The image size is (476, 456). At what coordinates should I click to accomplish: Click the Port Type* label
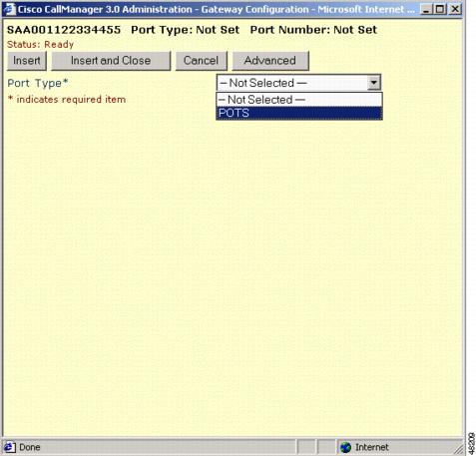[x=38, y=83]
